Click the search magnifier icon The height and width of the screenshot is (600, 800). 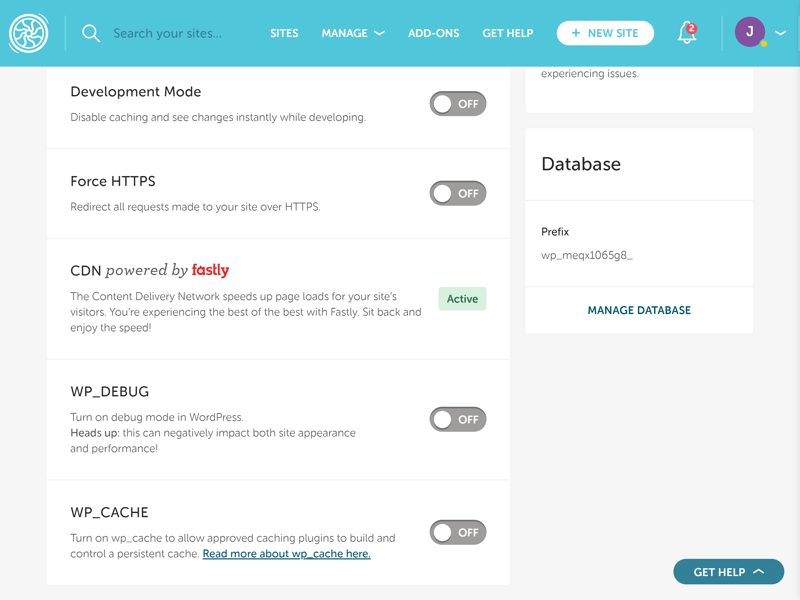[91, 33]
